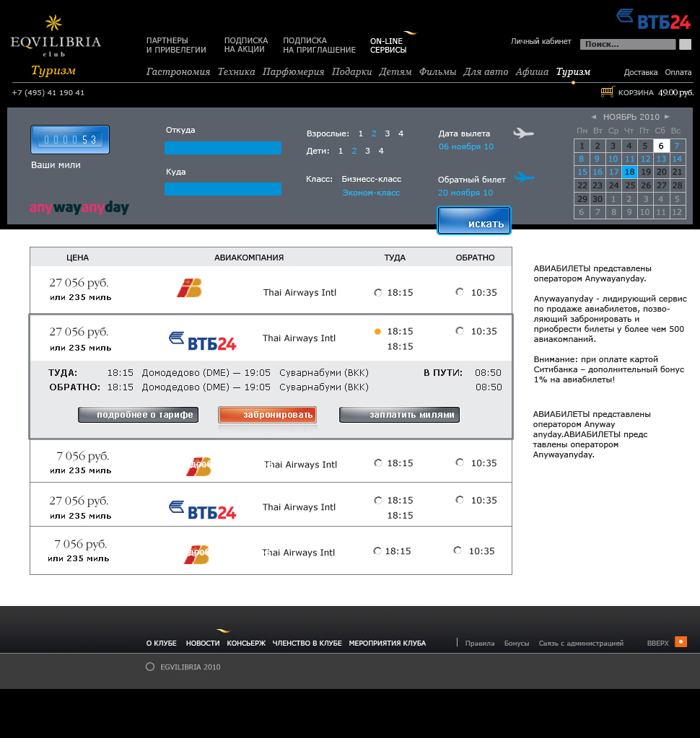Open Членство в клубе footer link
This screenshot has width=700, height=738.
(307, 643)
